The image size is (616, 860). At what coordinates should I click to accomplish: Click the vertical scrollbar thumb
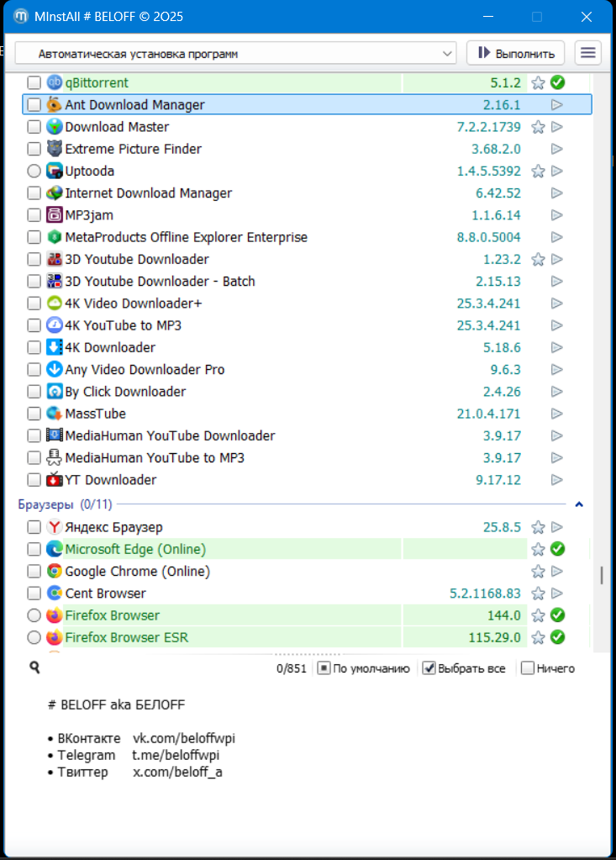(600, 576)
